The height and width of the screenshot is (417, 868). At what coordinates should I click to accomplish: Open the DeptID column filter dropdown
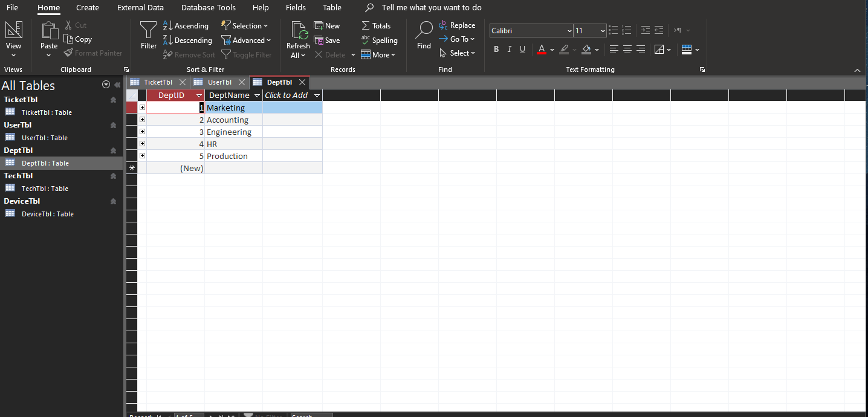click(x=199, y=95)
